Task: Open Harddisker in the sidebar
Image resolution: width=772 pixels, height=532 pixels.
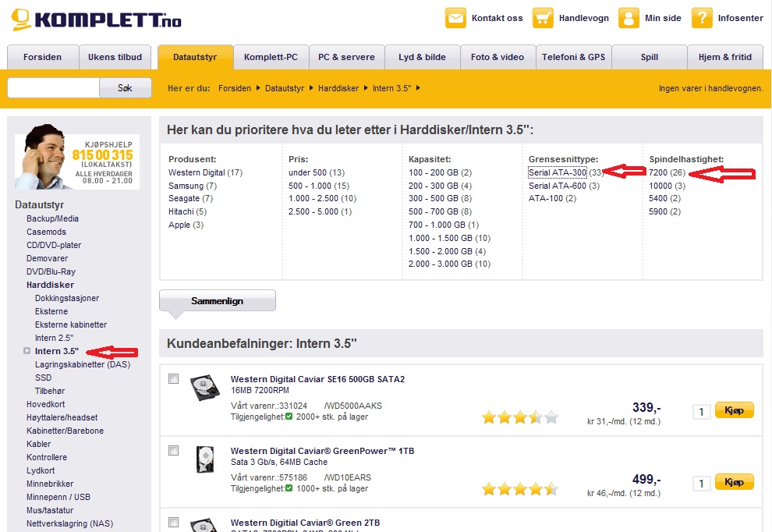Action: [50, 285]
